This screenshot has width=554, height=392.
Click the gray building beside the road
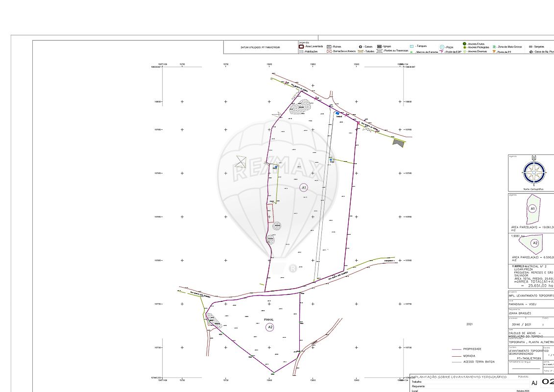(399, 143)
